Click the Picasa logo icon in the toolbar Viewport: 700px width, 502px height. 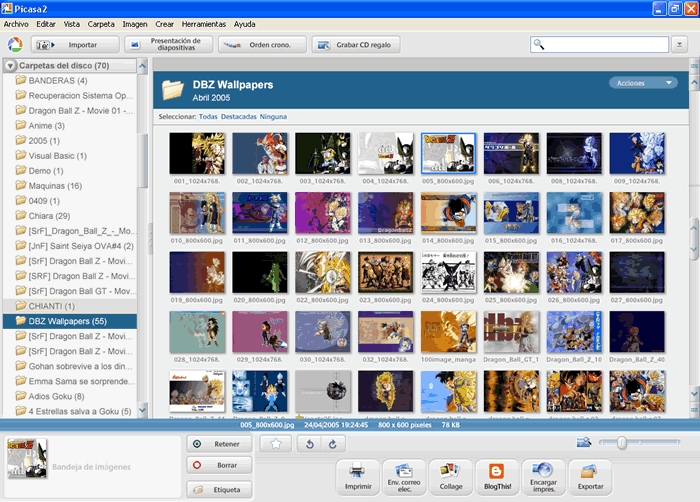click(x=15, y=45)
